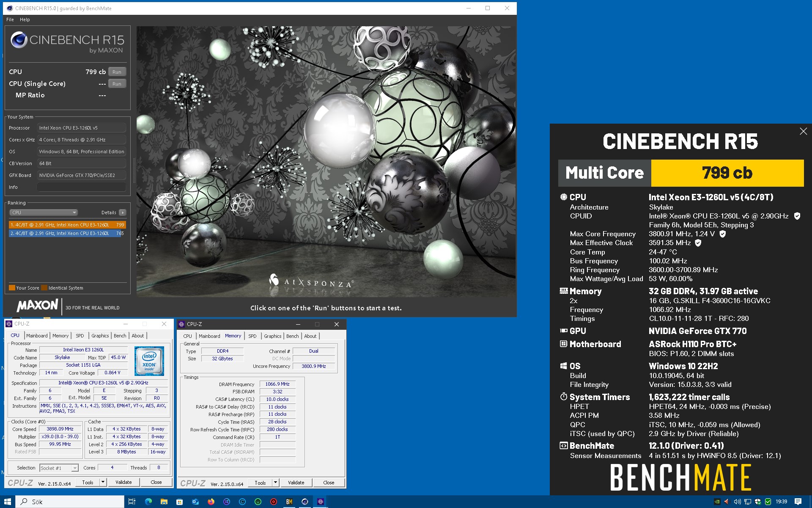Open Windows Security shield tray icon
Screen dimensions: 812x508
[x=758, y=502]
